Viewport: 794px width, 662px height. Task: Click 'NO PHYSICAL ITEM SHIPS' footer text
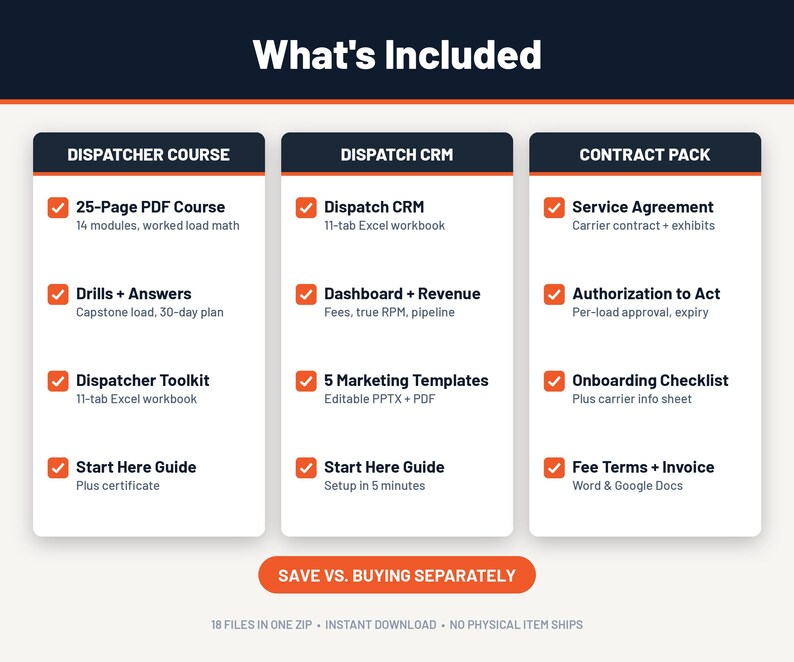[516, 625]
